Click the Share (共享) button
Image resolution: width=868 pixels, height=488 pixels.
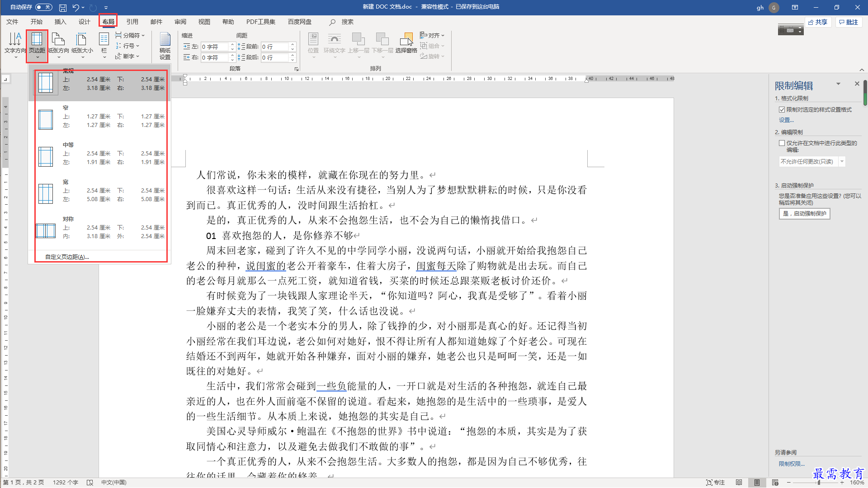[818, 22]
